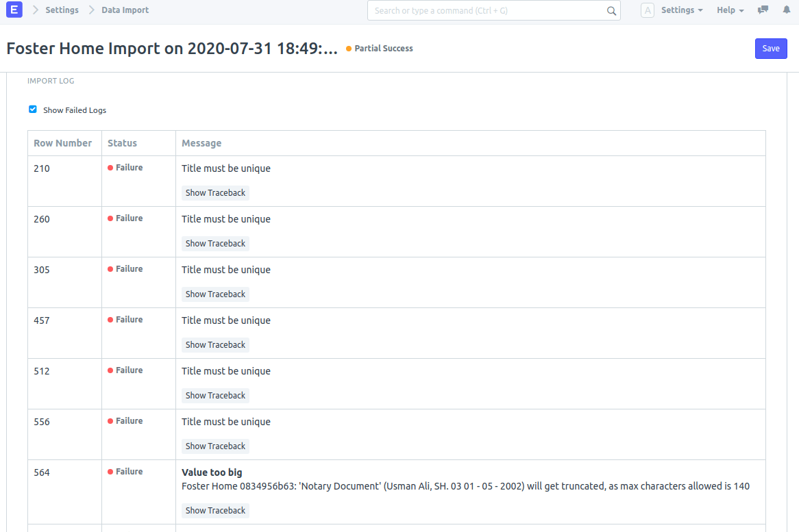This screenshot has width=799, height=532.
Task: Click the search magnifier icon
Action: pos(611,11)
